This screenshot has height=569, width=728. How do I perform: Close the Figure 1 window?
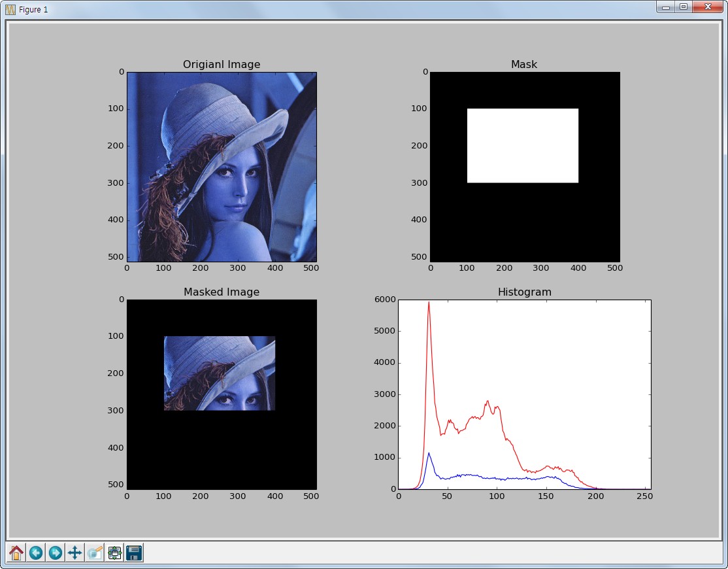point(708,7)
